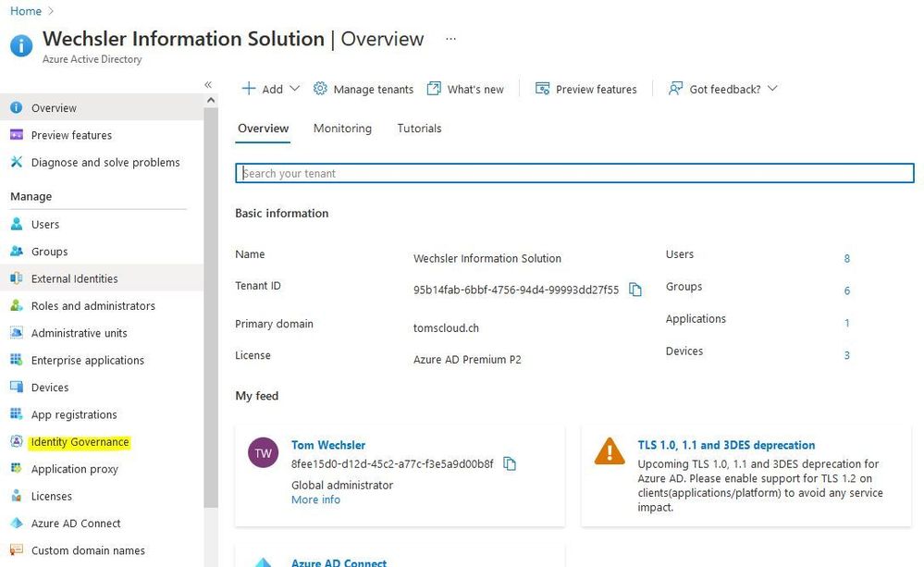The height and width of the screenshot is (567, 924).
Task: Click Manage tenants button
Action: [363, 89]
